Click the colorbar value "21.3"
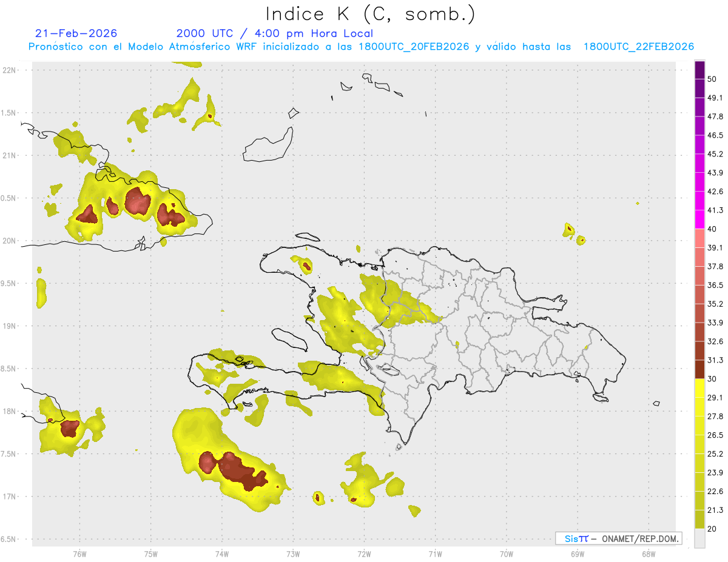Viewport: 728px width, 562px height. coord(715,510)
